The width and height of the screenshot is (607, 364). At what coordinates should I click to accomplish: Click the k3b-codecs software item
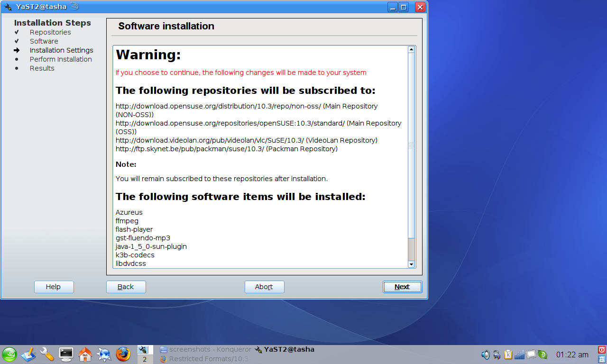pos(135,255)
